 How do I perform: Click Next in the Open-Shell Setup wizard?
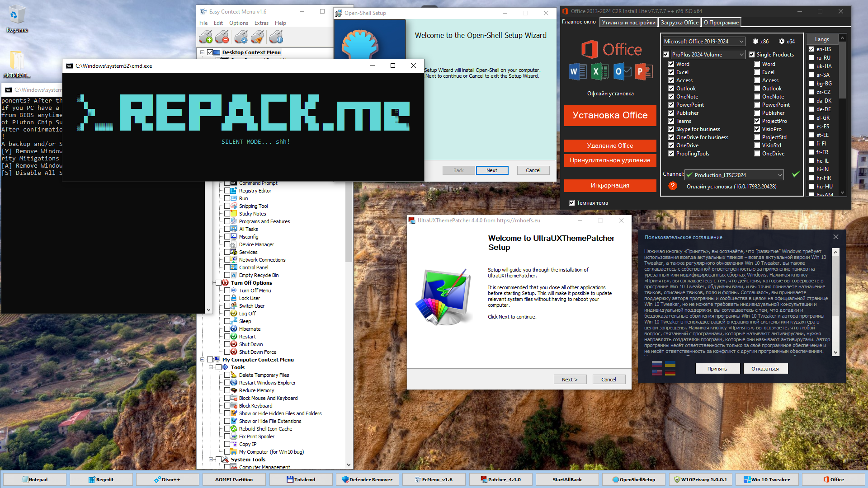pyautogui.click(x=492, y=170)
